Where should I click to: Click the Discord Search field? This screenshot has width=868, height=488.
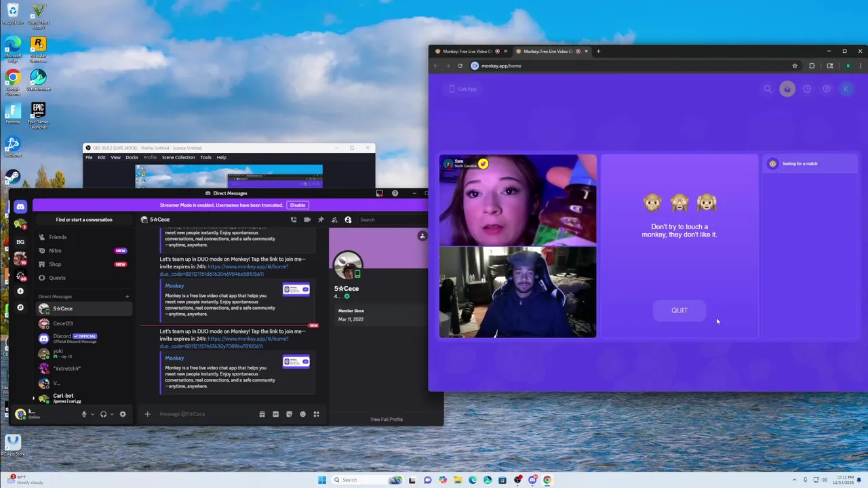[x=392, y=220]
